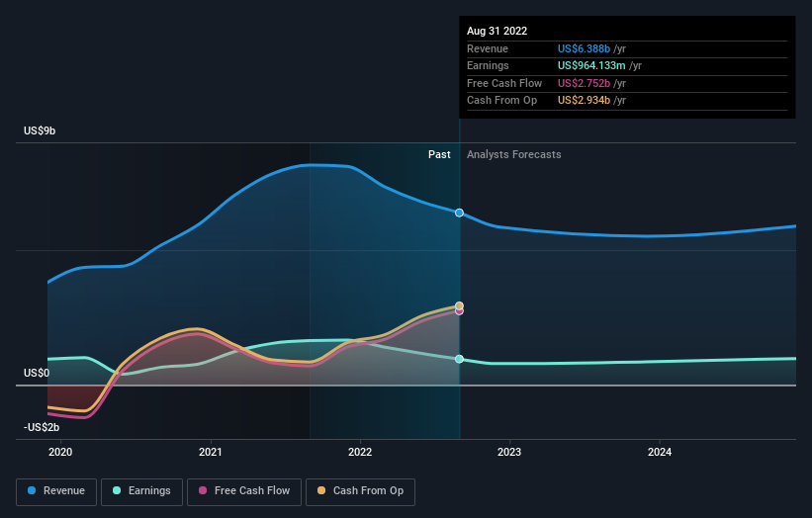The image size is (812, 518).
Task: Click the 2020 x-axis label
Action: click(x=60, y=452)
